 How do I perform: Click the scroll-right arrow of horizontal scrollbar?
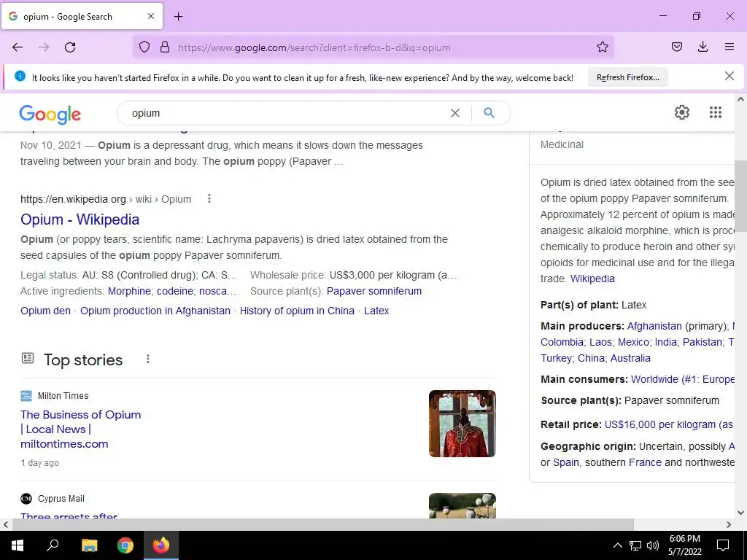[729, 524]
